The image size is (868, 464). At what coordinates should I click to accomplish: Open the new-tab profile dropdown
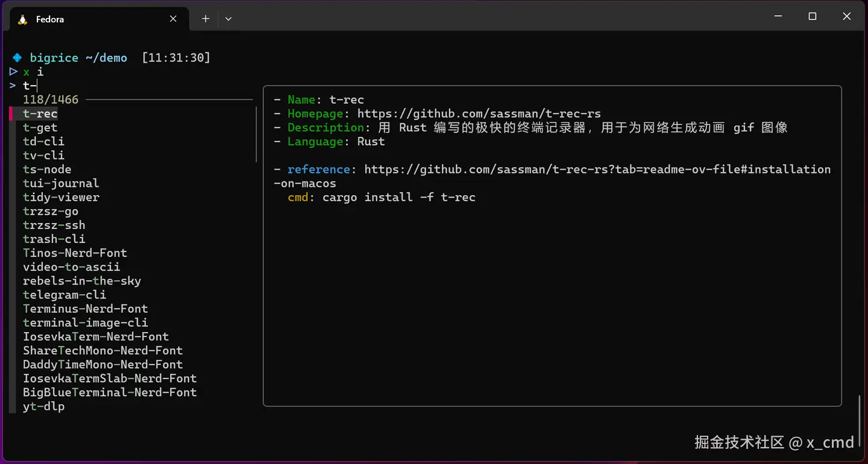pos(228,19)
